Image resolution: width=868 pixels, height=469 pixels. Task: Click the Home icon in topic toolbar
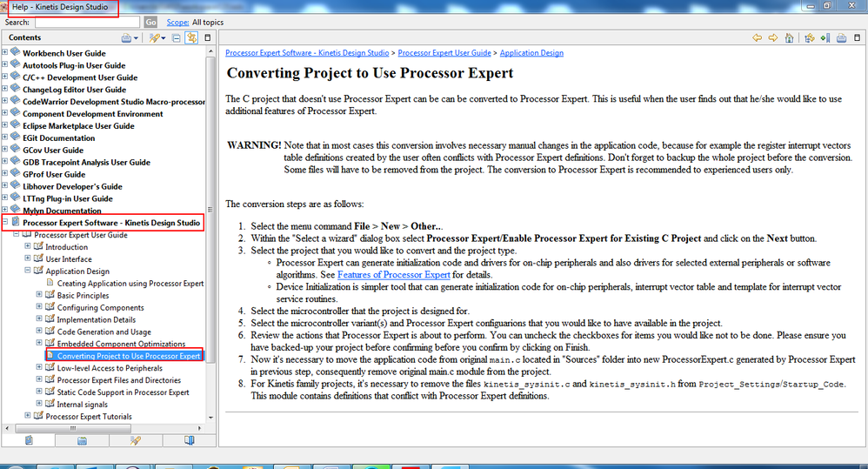790,37
